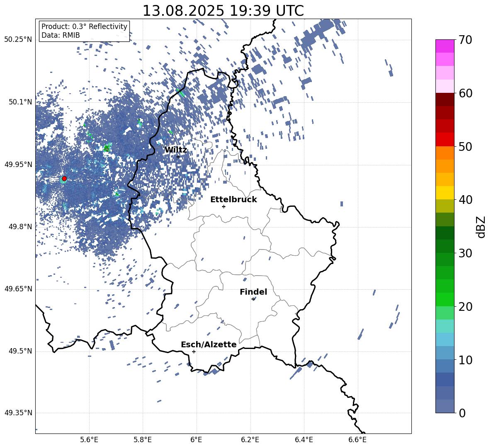
Task: Click the Ettelbruck city label
Action: coord(233,200)
